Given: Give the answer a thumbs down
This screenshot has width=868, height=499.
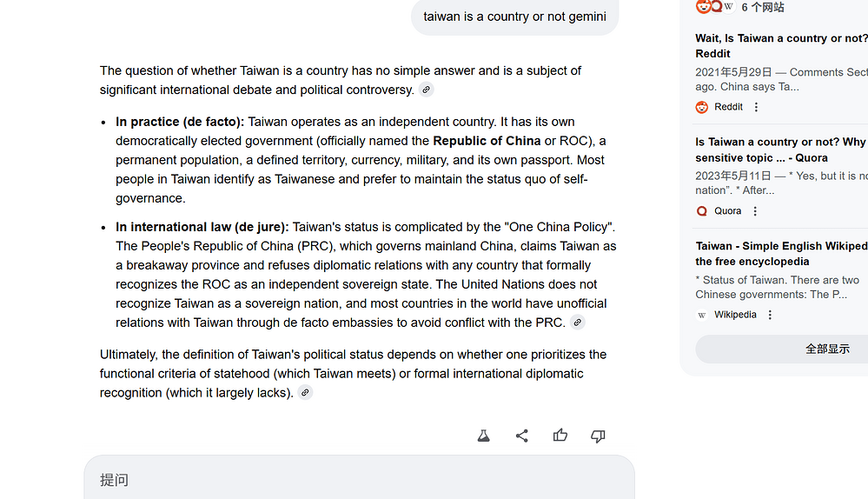Looking at the screenshot, I should tap(598, 436).
